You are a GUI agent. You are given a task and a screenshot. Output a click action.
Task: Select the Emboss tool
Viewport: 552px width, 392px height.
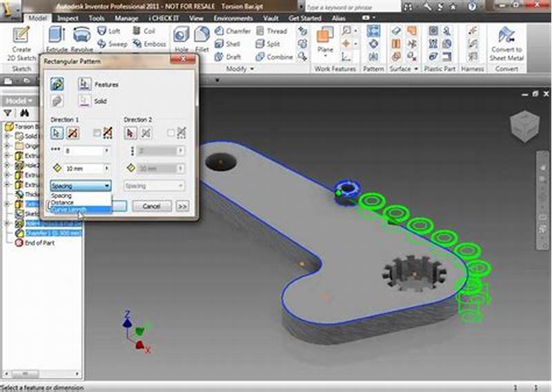(x=149, y=44)
